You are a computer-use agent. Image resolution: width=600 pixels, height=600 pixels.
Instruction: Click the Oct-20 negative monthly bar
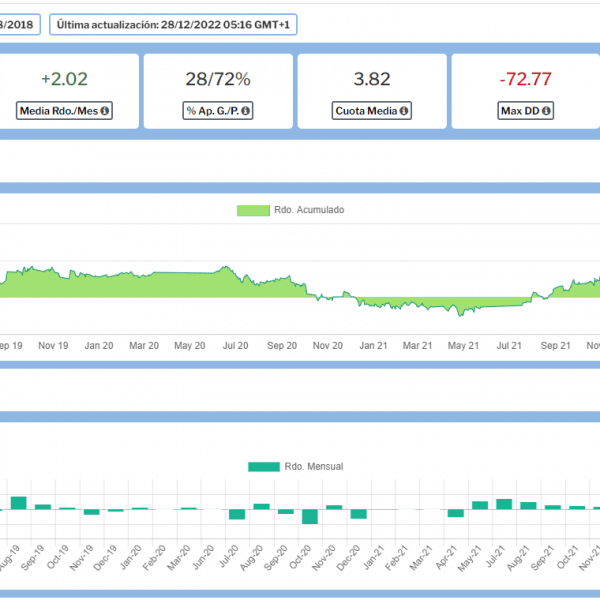coord(310,517)
